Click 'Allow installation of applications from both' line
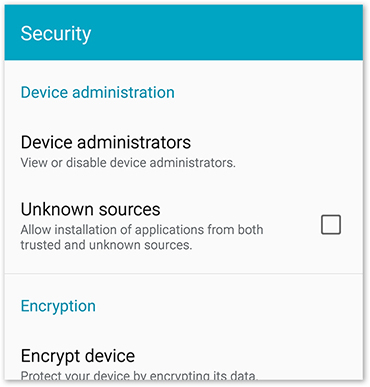The image size is (370, 387). pyautogui.click(x=142, y=230)
